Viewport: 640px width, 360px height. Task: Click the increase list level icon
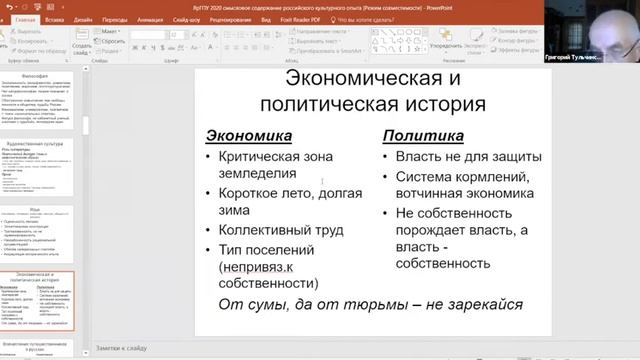(267, 36)
